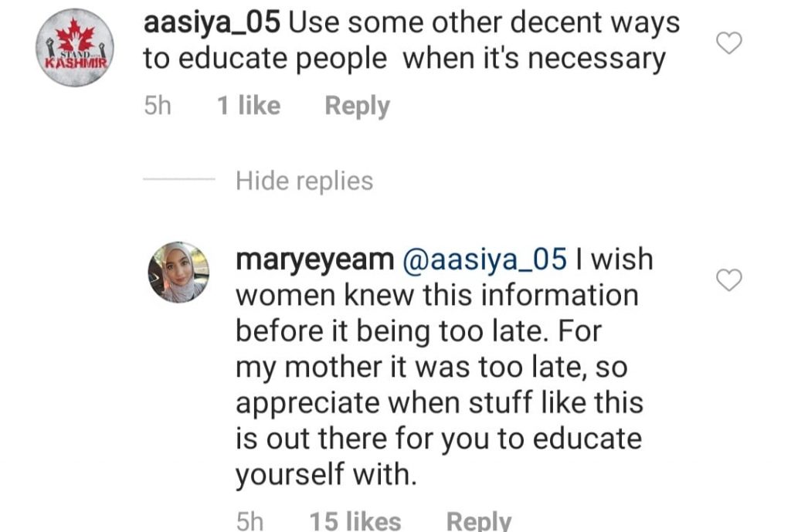
Task: Open the maryeyeam username link
Action: (315, 260)
